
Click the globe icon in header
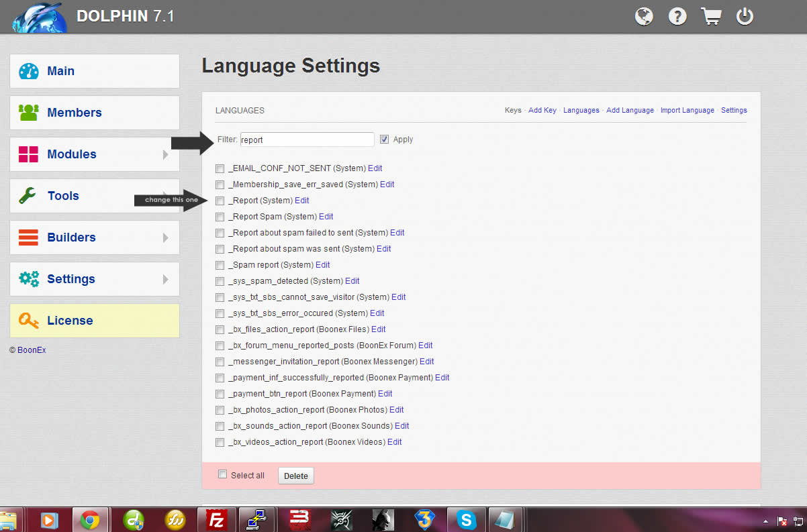[644, 17]
